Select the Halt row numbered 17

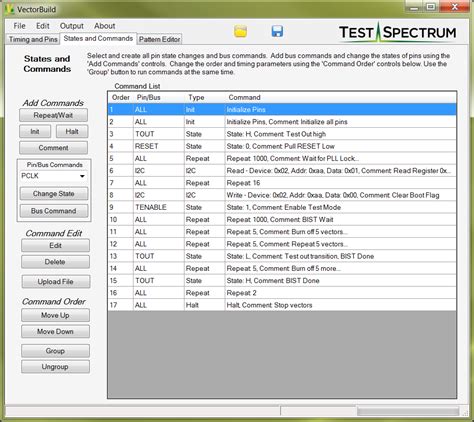click(x=282, y=305)
